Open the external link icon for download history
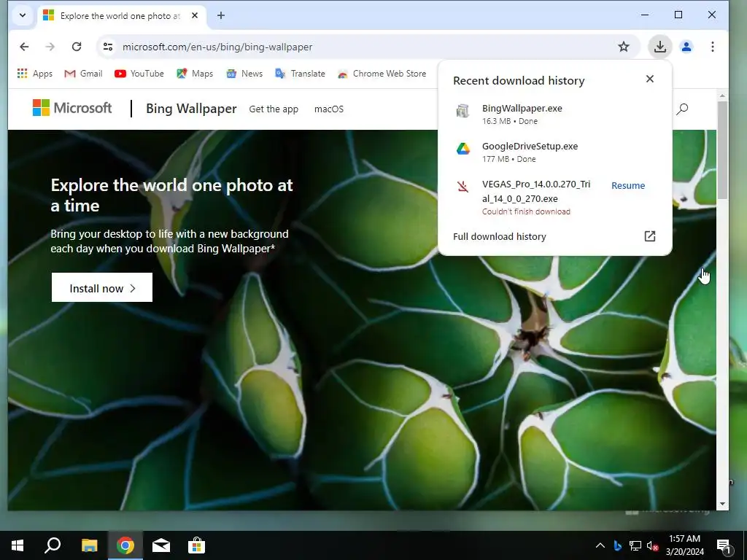The image size is (747, 560). [650, 236]
